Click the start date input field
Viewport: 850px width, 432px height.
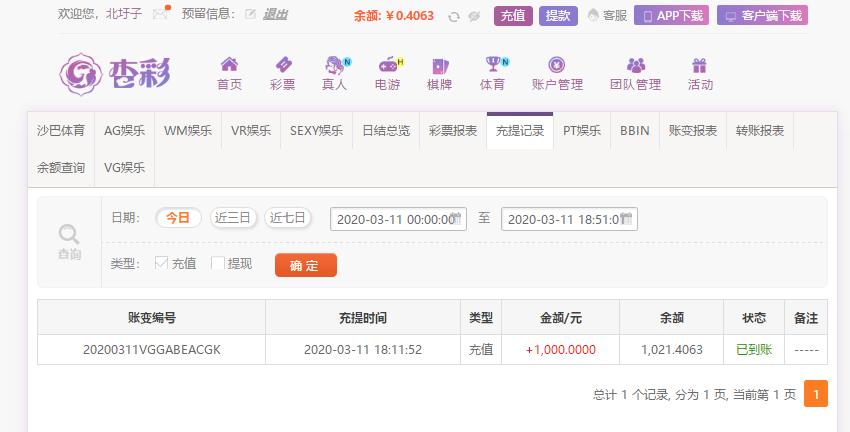(x=398, y=219)
